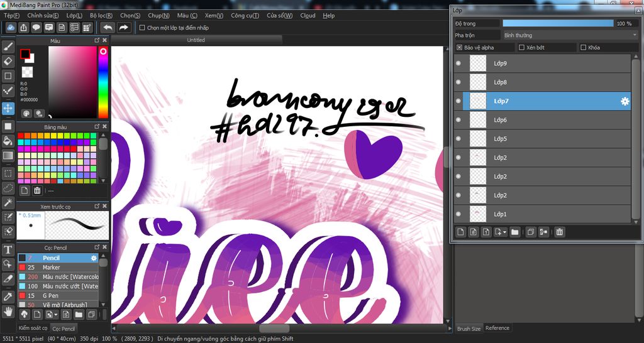Select the Eraser tool
The image size is (644, 343).
tap(8, 62)
